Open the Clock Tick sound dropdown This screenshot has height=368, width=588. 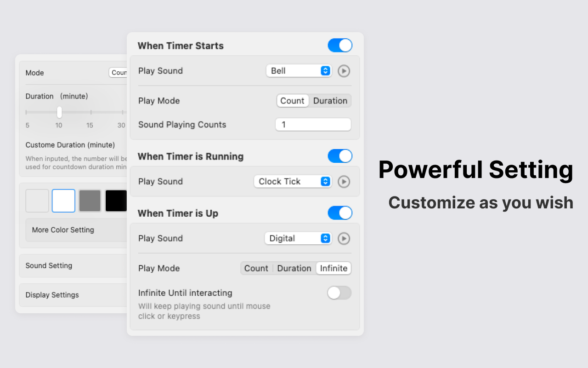[x=293, y=181]
